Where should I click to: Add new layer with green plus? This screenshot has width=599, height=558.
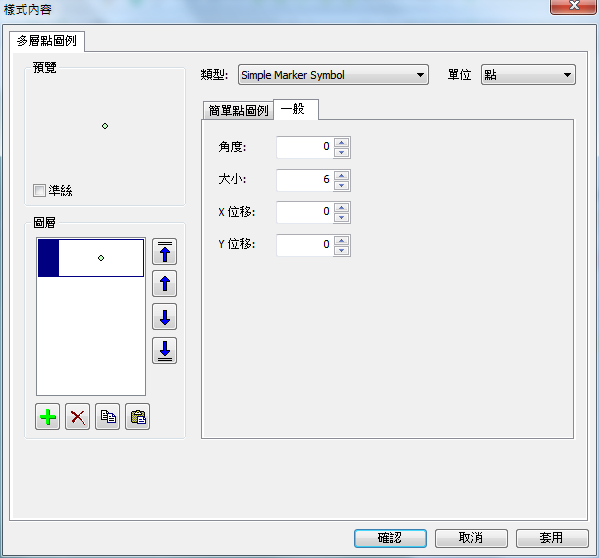pyautogui.click(x=47, y=417)
